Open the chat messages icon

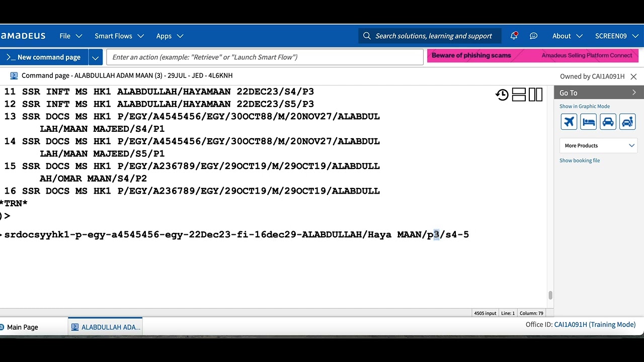(x=533, y=36)
